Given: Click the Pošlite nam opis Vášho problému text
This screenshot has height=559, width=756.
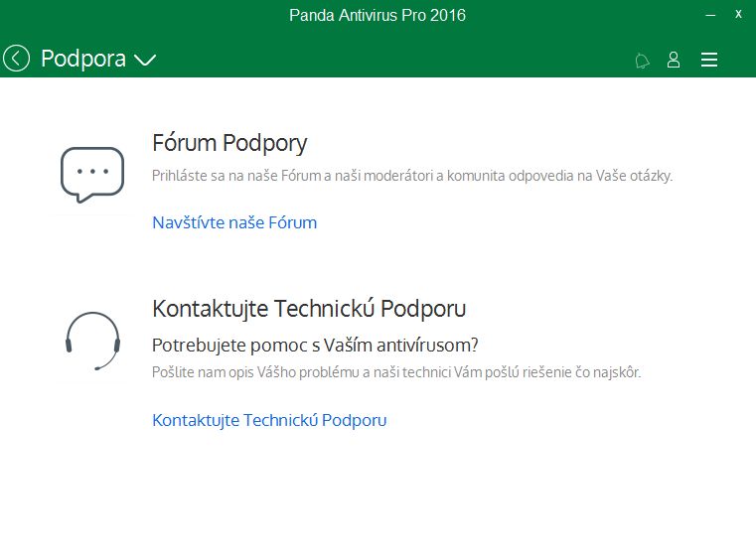Looking at the screenshot, I should pos(396,372).
